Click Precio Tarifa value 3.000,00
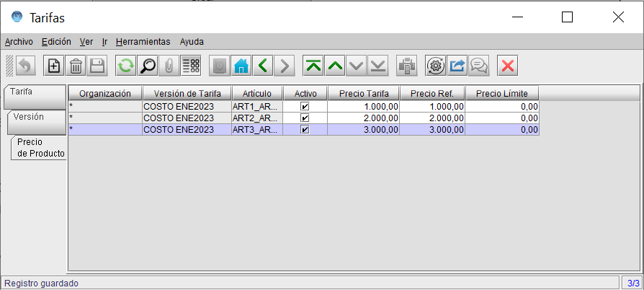Image resolution: width=644 pixels, height=290 pixels. [x=364, y=130]
